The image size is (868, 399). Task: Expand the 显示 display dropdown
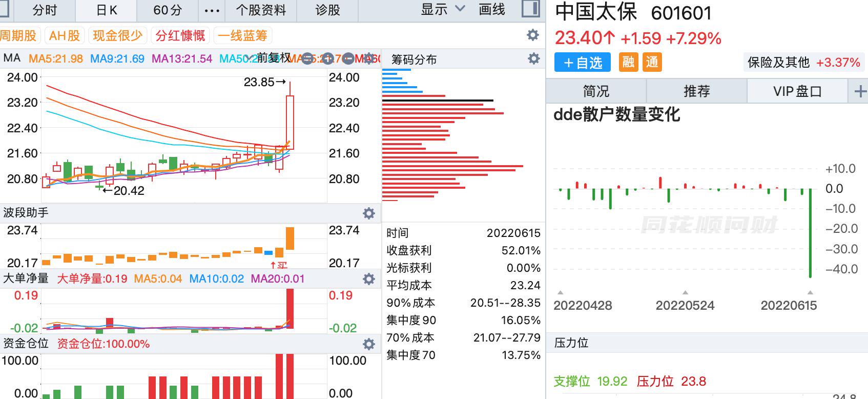tap(443, 9)
